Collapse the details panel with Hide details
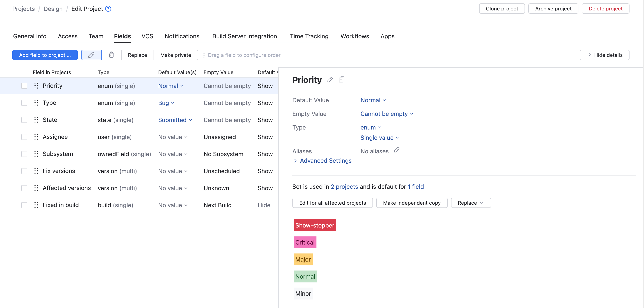Viewport: 644px width, 308px height. click(605, 55)
